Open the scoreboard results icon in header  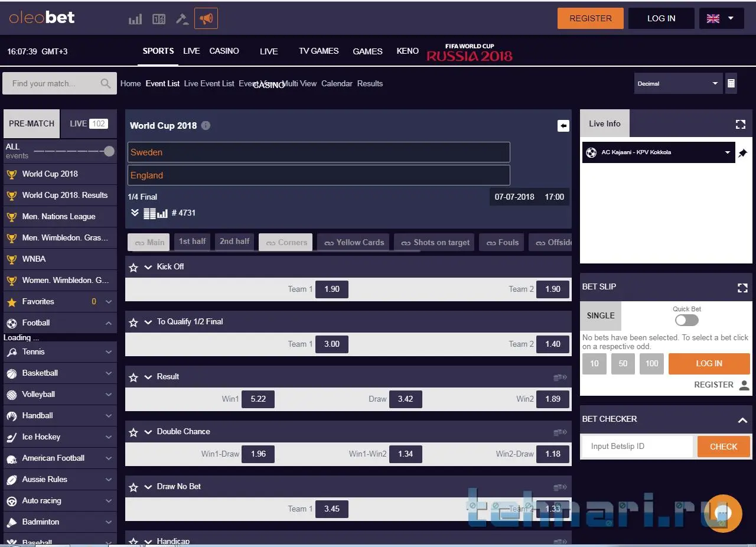pyautogui.click(x=159, y=19)
